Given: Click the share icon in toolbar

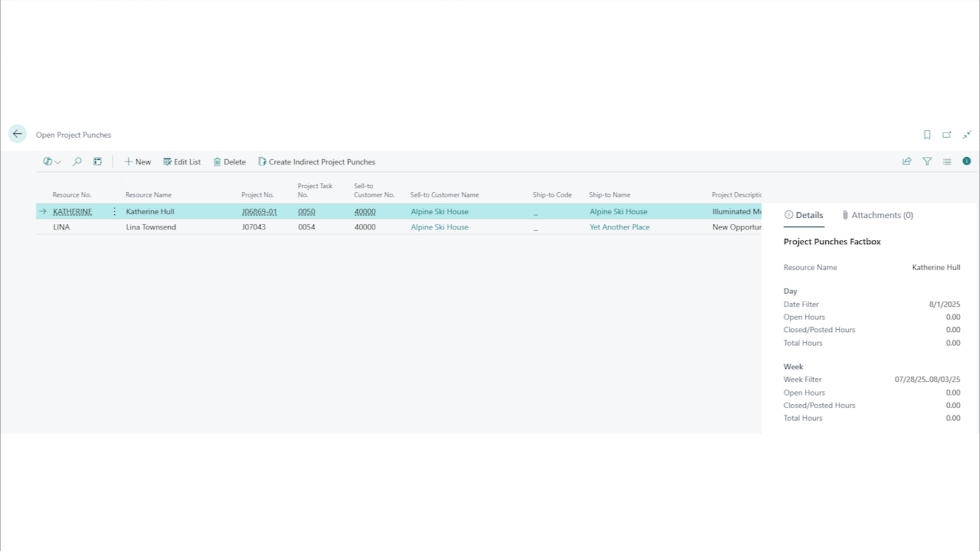Looking at the screenshot, I should click(907, 161).
